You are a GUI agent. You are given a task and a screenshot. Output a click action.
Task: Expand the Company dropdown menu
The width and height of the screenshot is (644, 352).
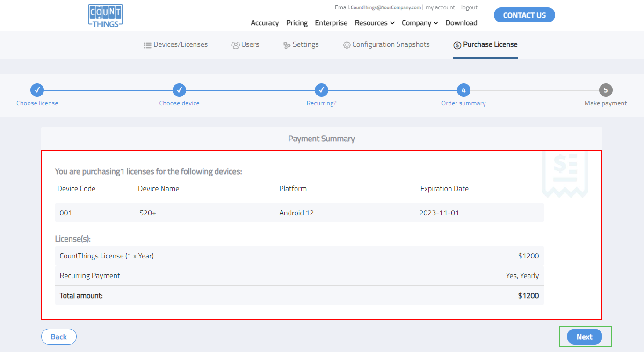coord(420,23)
